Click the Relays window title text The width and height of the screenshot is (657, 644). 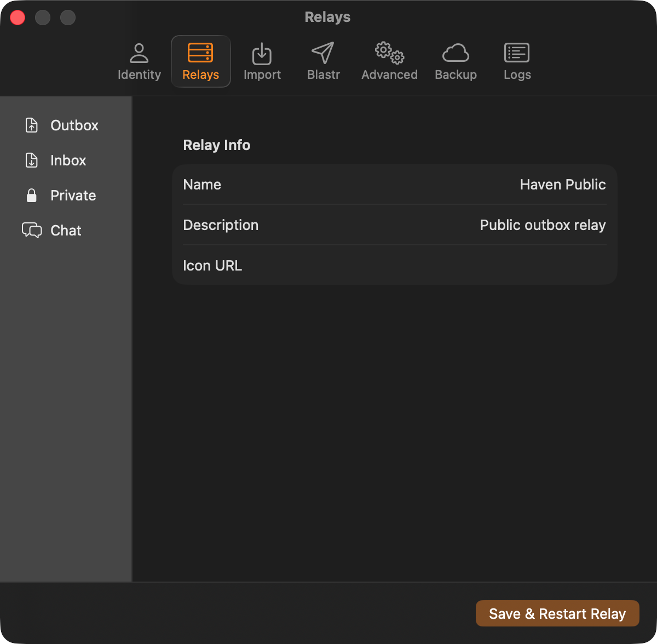(327, 18)
